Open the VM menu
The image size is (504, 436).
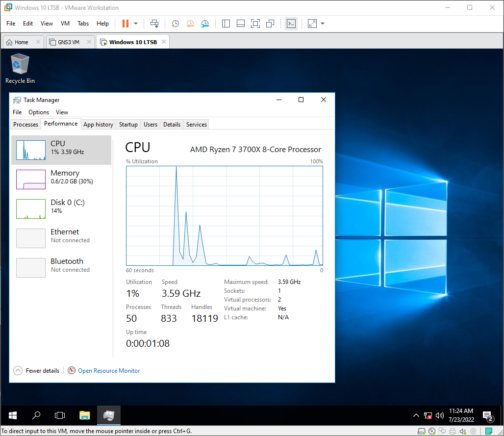[65, 24]
